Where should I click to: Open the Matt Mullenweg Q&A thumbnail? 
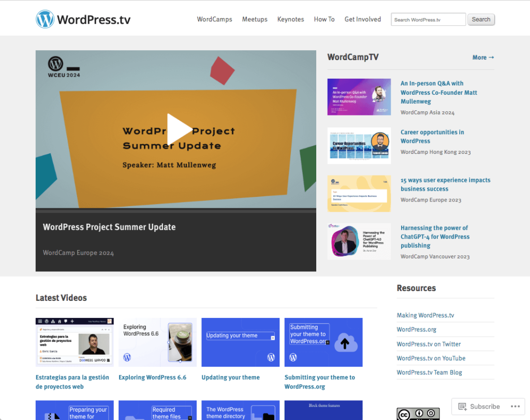(359, 97)
